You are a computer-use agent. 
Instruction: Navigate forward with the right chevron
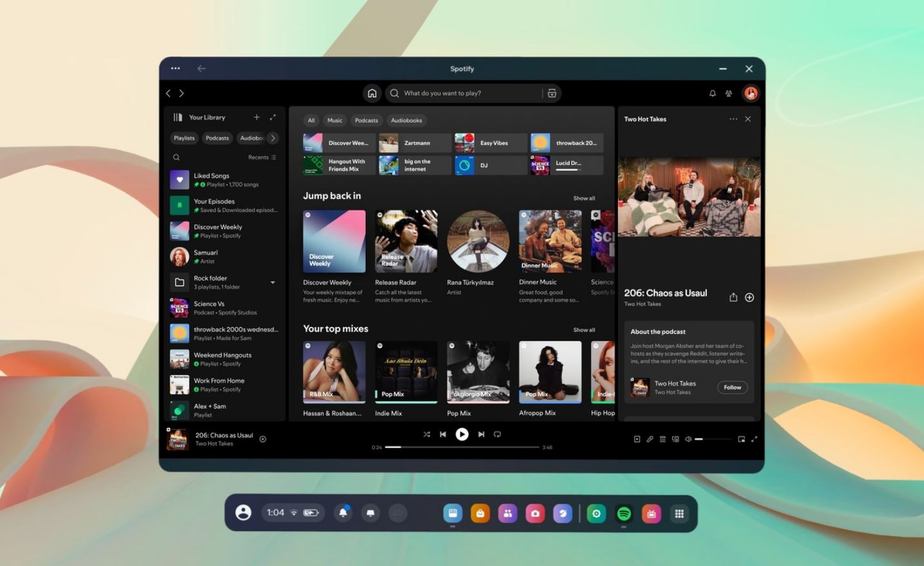click(182, 93)
